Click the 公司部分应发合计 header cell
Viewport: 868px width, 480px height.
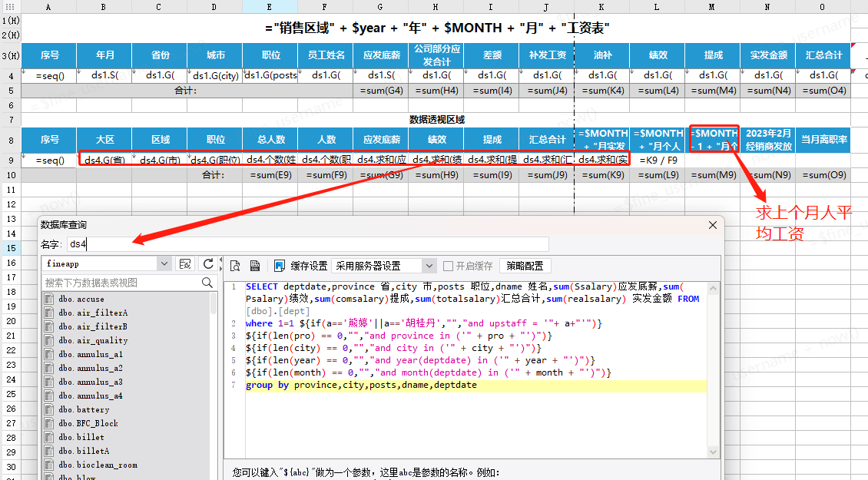pos(436,55)
